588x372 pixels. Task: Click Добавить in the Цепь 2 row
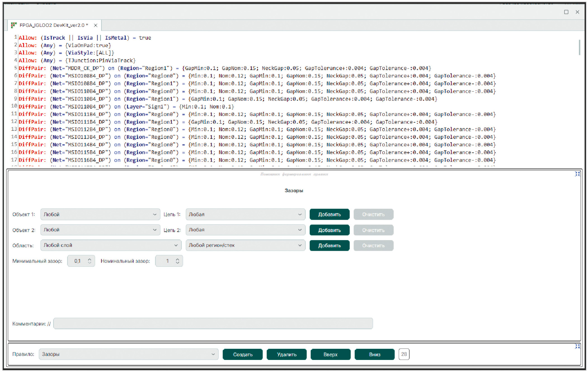tap(330, 230)
